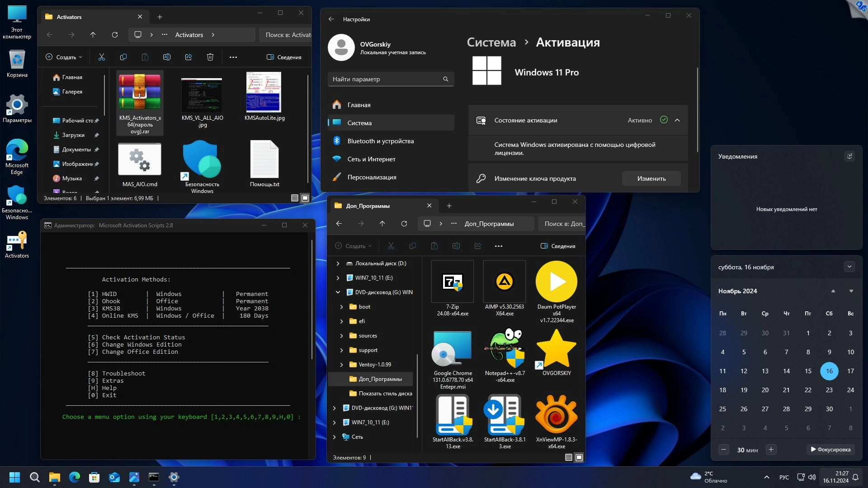Image resolution: width=868 pixels, height=488 pixels.
Task: Collapse the Состояние активации section
Action: [x=677, y=120]
